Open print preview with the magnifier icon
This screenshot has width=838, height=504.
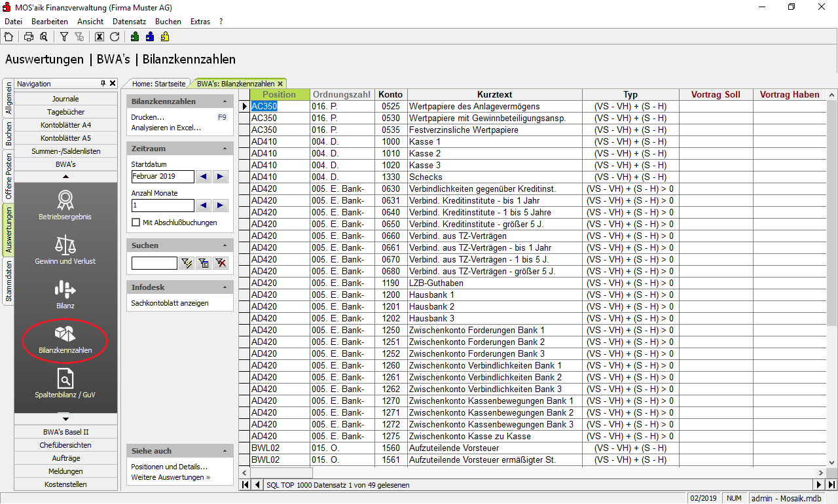click(43, 37)
